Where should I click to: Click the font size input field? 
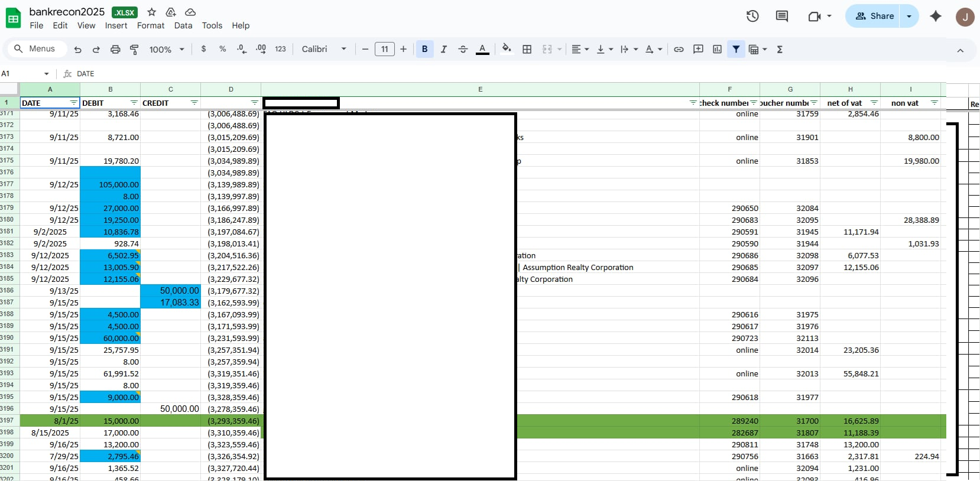[x=384, y=50]
